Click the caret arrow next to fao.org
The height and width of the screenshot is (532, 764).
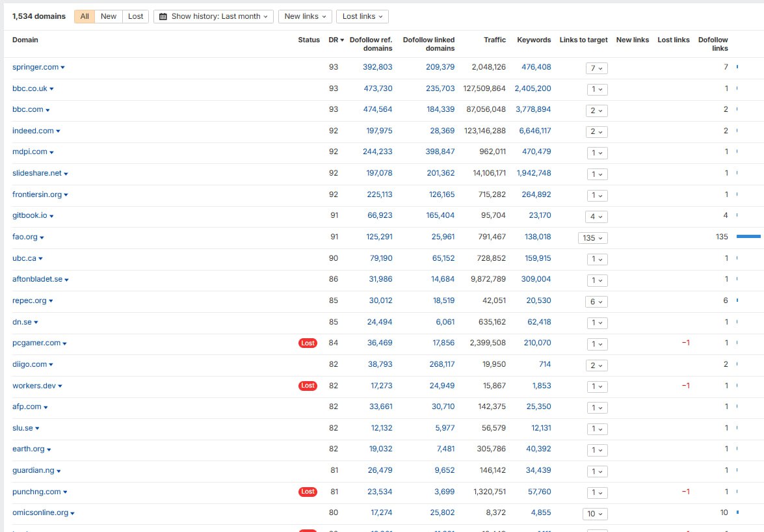(x=42, y=238)
